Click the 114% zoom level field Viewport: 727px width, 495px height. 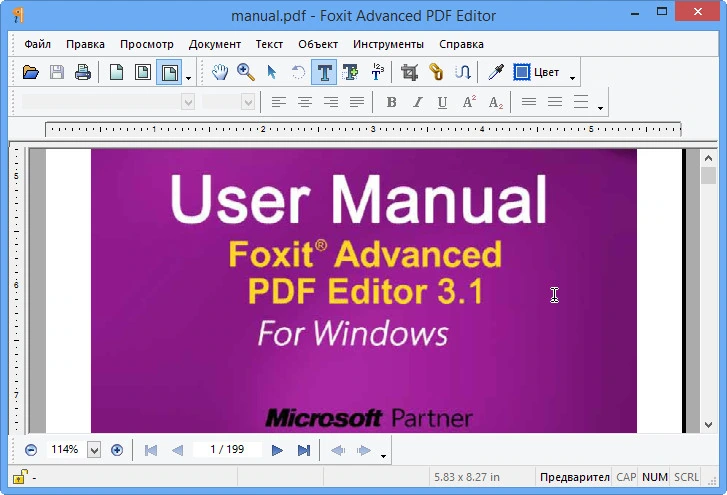(x=66, y=449)
